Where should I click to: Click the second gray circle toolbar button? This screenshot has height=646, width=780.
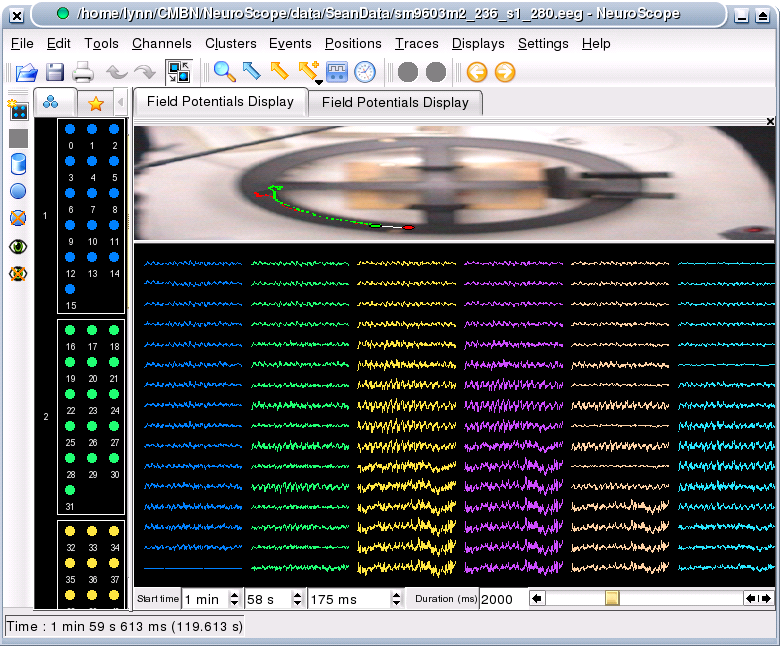pos(436,72)
